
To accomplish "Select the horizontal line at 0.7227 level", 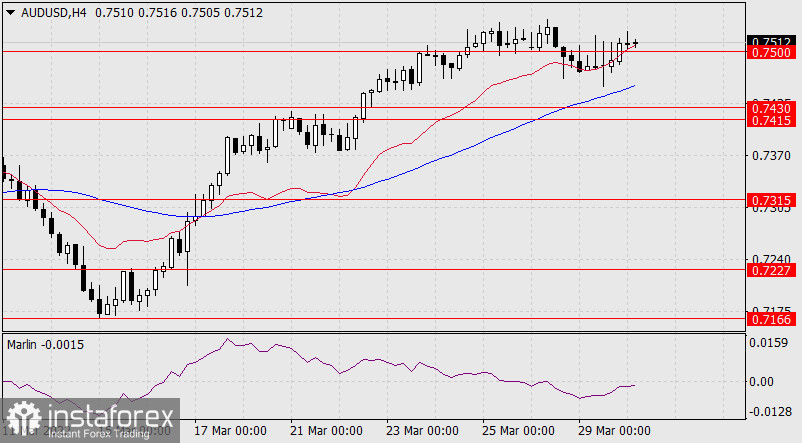I will pyautogui.click(x=373, y=270).
